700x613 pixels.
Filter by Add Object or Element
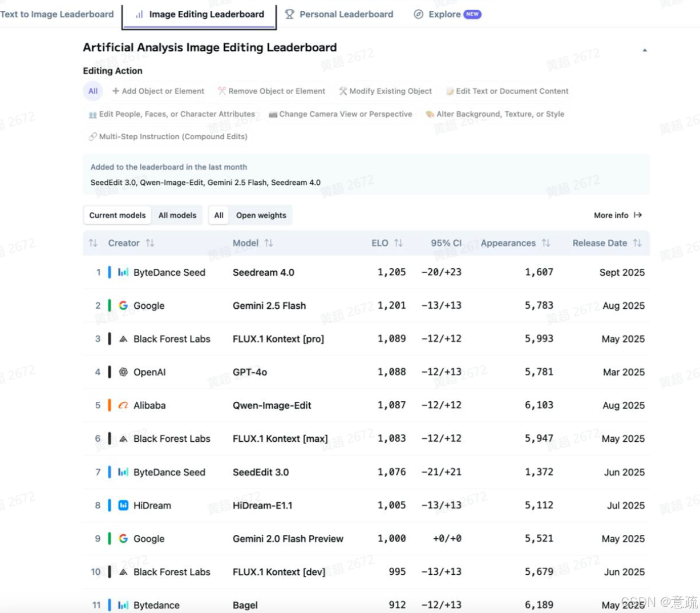pyautogui.click(x=158, y=91)
